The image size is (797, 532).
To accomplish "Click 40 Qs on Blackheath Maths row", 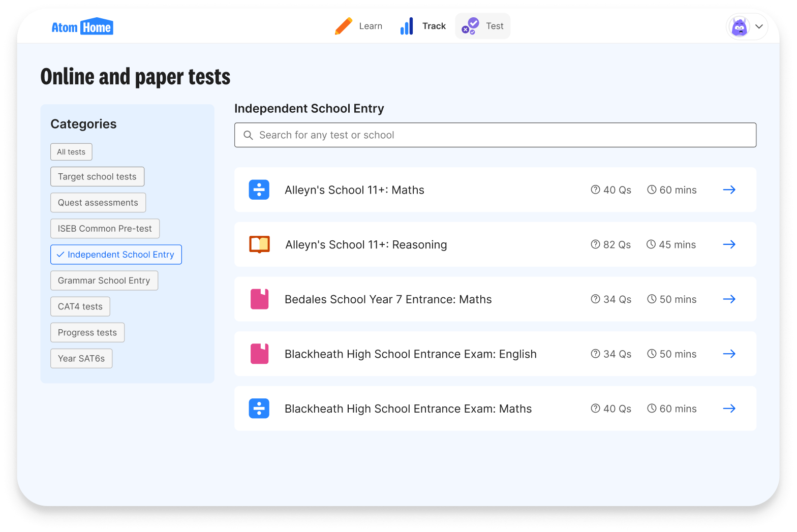I will 611,409.
